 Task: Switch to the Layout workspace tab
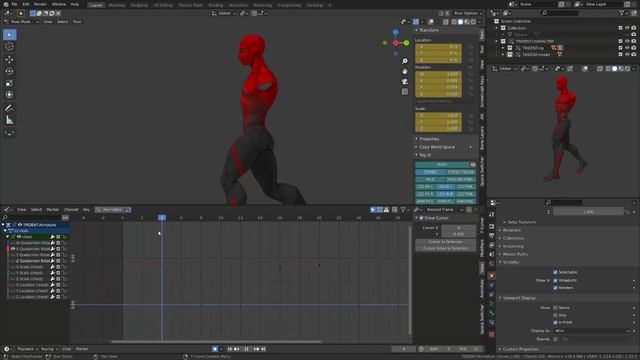(x=96, y=5)
